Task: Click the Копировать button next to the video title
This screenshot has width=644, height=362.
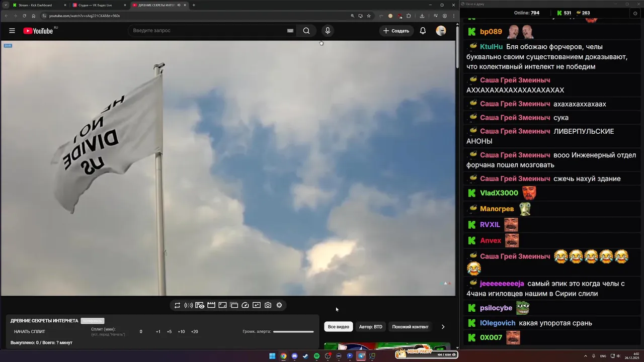Action: tap(93, 321)
